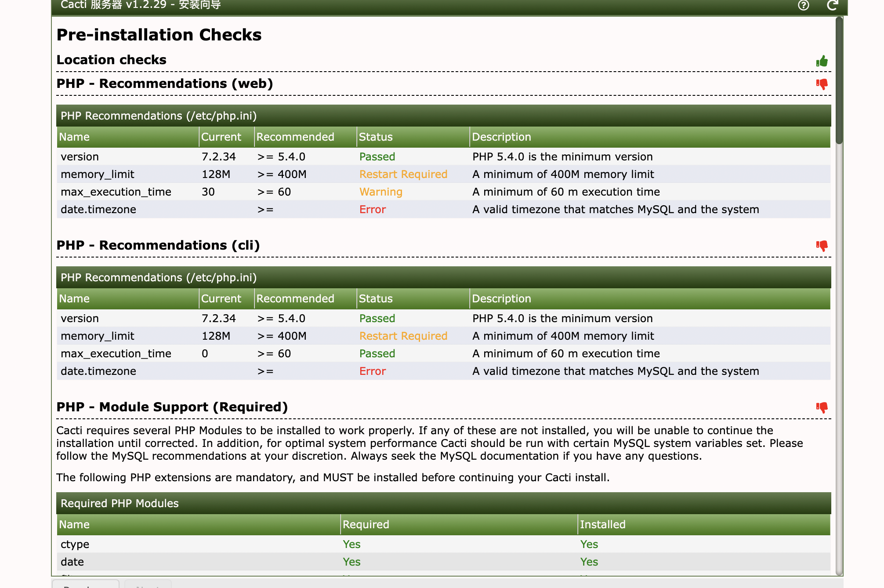Click Status column header in web table
Viewport: 884px width, 588px height.
click(376, 137)
